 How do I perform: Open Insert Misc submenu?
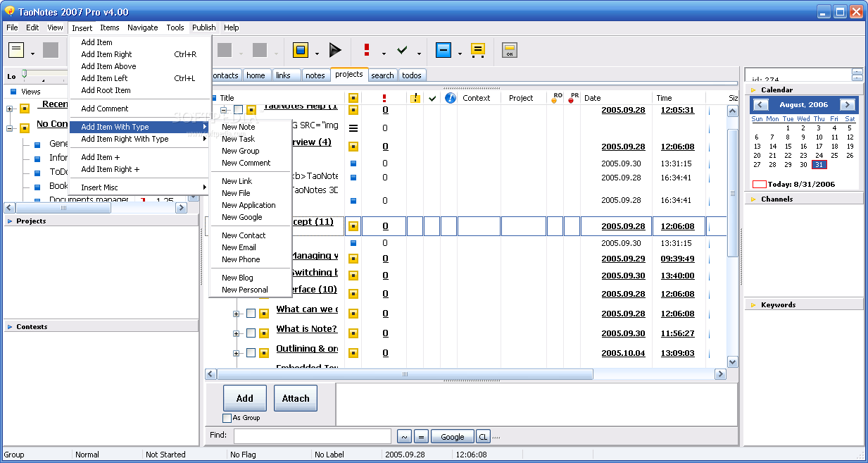pos(139,187)
